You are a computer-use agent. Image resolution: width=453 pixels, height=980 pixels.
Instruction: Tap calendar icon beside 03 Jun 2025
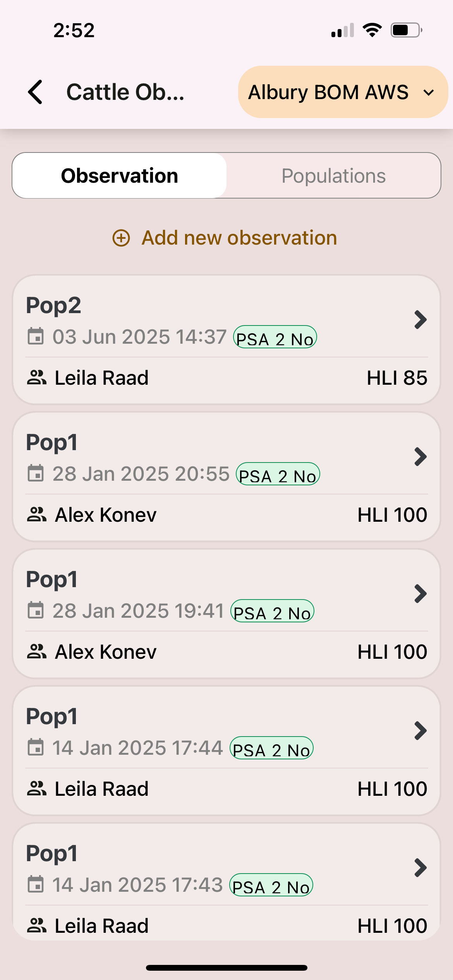[x=36, y=336]
